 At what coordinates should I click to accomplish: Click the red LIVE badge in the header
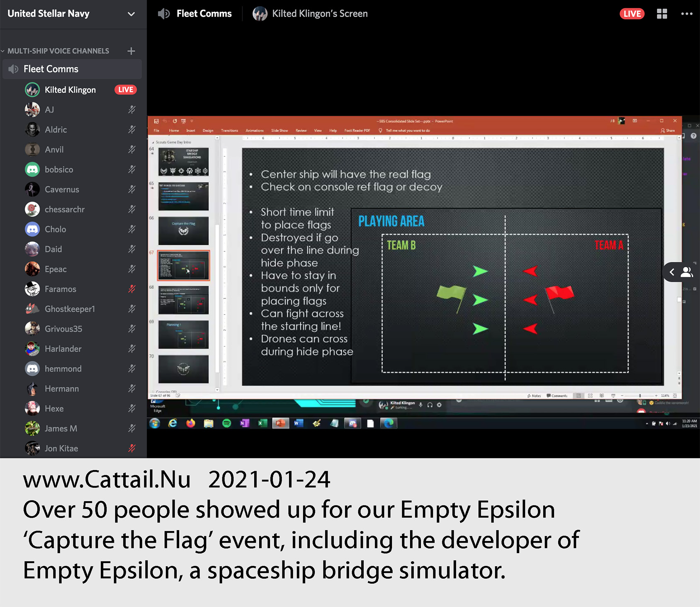pyautogui.click(x=632, y=14)
